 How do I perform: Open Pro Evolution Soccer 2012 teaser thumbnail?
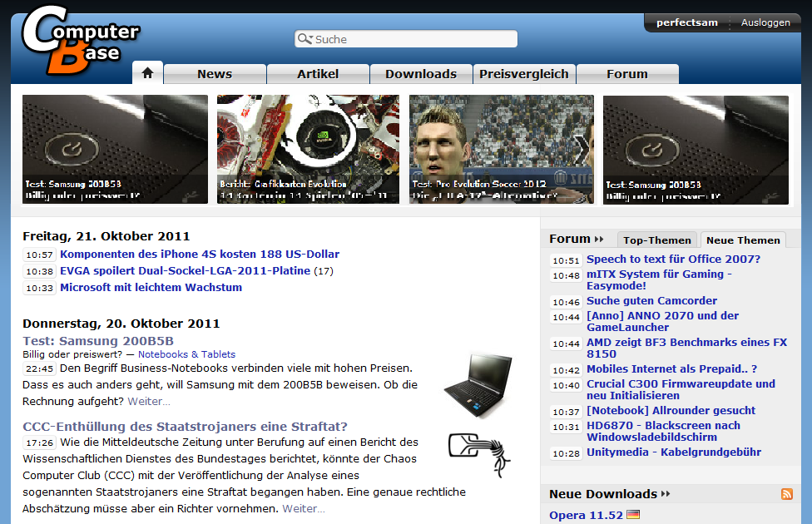pos(502,149)
